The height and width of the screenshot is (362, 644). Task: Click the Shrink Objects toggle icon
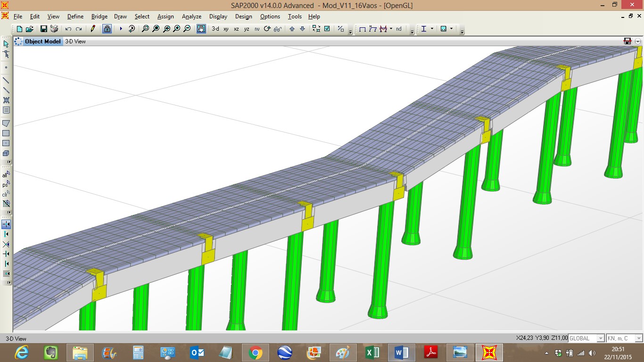(x=316, y=29)
